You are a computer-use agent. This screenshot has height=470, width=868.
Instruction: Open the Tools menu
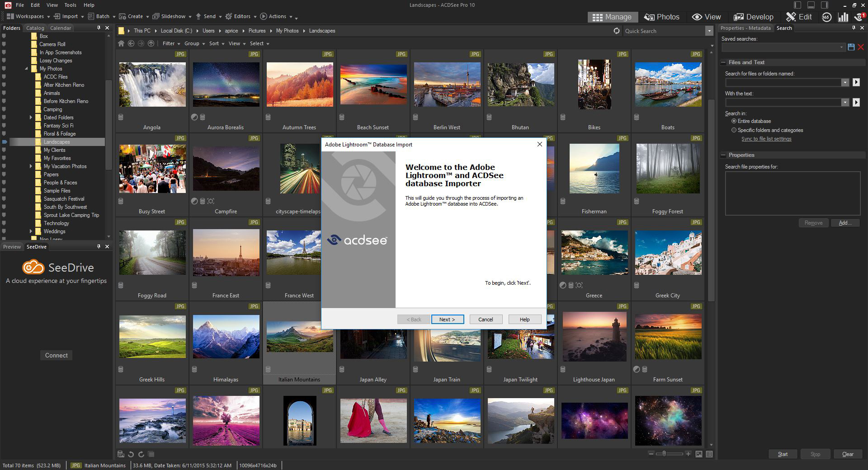(x=70, y=5)
